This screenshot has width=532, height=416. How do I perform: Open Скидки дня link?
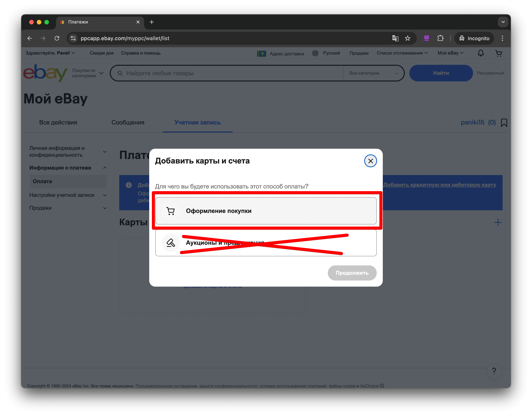coord(102,53)
